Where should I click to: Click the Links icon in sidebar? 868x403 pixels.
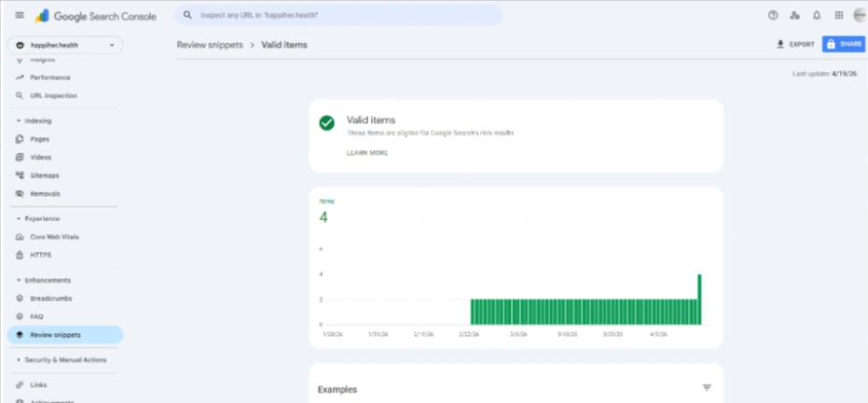pos(20,384)
